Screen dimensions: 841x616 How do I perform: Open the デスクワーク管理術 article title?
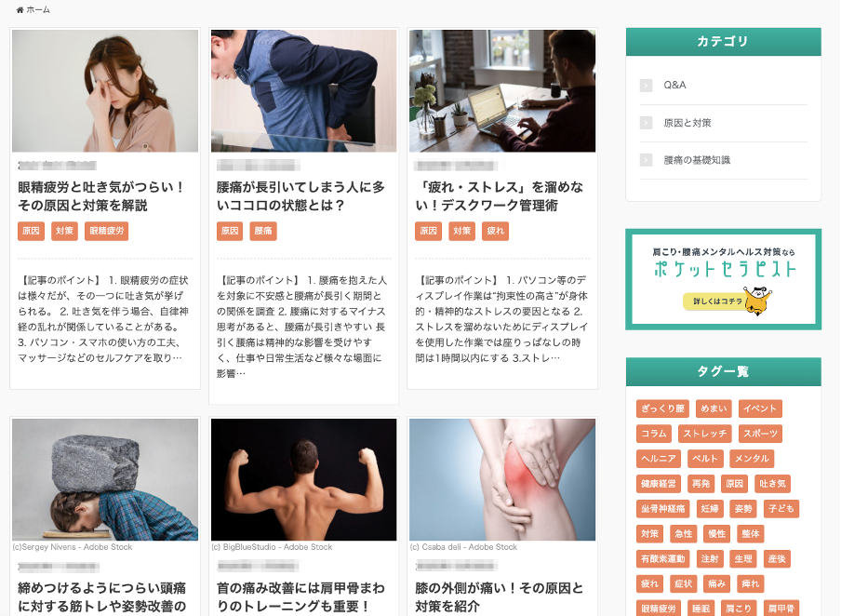(499, 195)
